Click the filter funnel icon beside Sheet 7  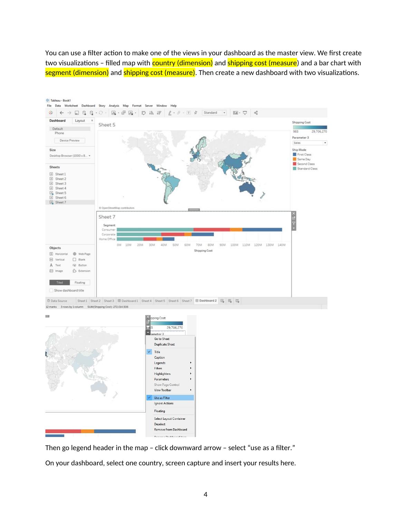pyautogui.click(x=294, y=223)
